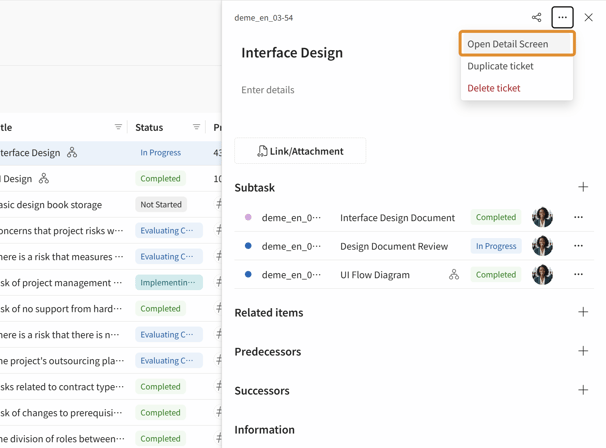
Task: Select the project risks concerns row title
Action: click(x=61, y=231)
